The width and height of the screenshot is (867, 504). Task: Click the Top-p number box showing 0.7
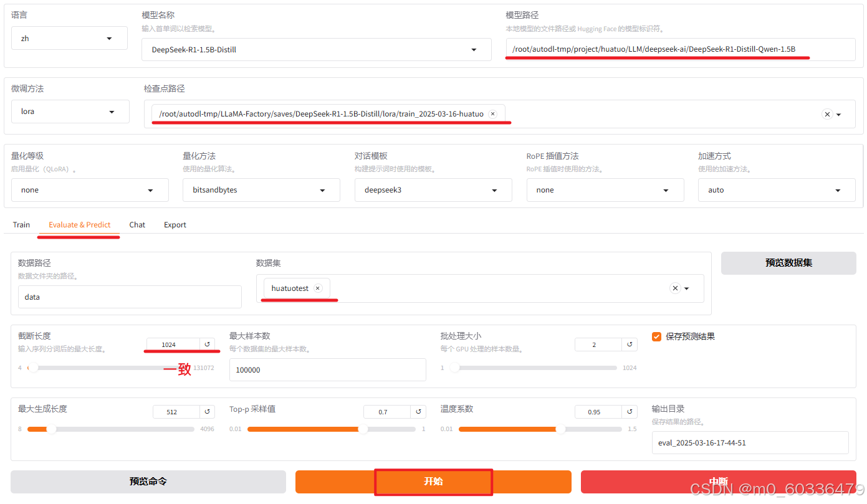[x=387, y=412]
